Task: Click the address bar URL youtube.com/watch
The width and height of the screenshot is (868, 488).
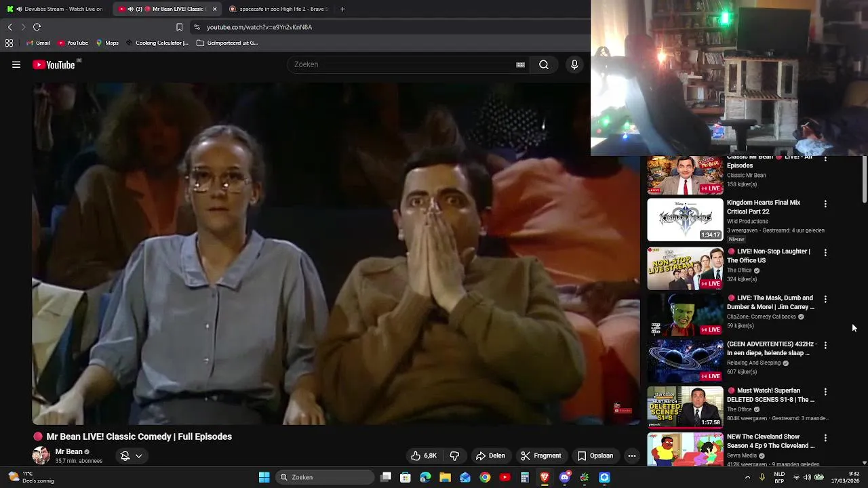Action: point(259,27)
